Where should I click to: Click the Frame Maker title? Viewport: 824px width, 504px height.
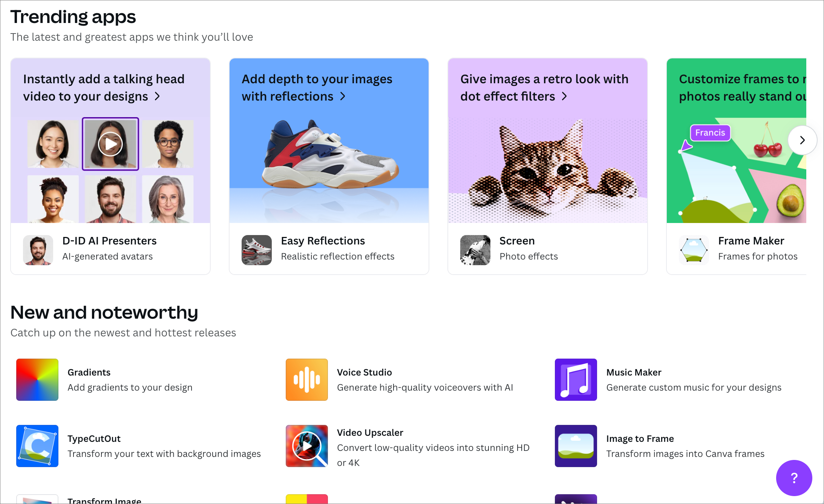(x=751, y=241)
